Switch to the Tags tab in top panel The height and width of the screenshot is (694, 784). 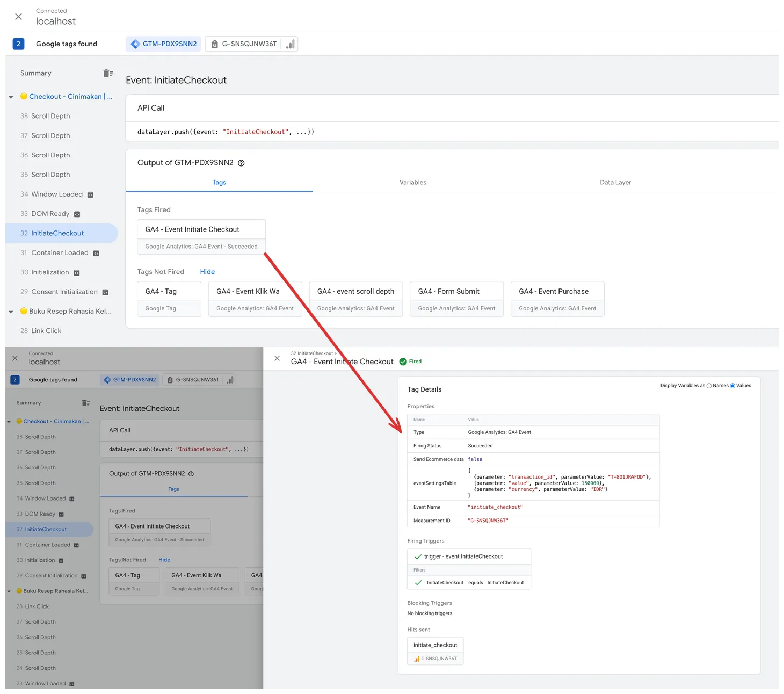219,183
